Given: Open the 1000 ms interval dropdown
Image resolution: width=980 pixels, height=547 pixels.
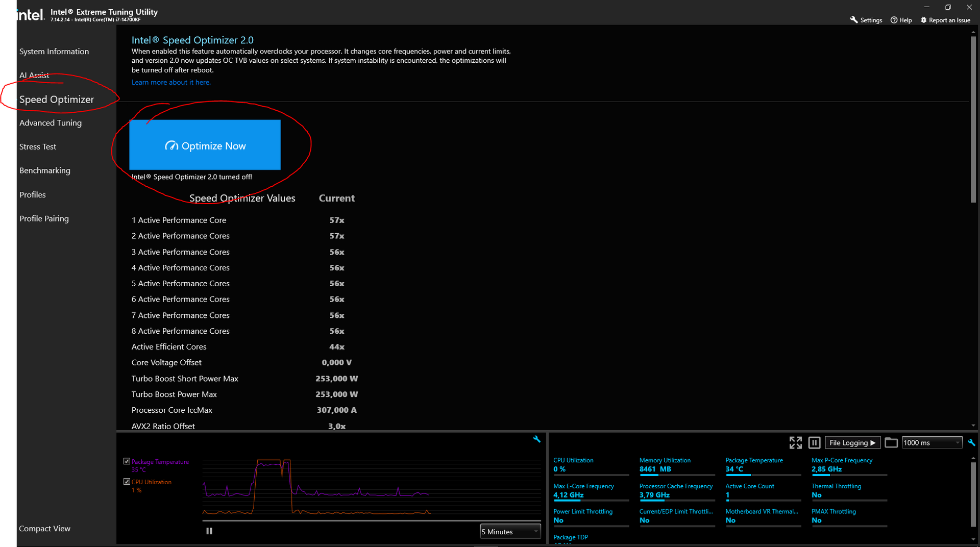Looking at the screenshot, I should [932, 442].
